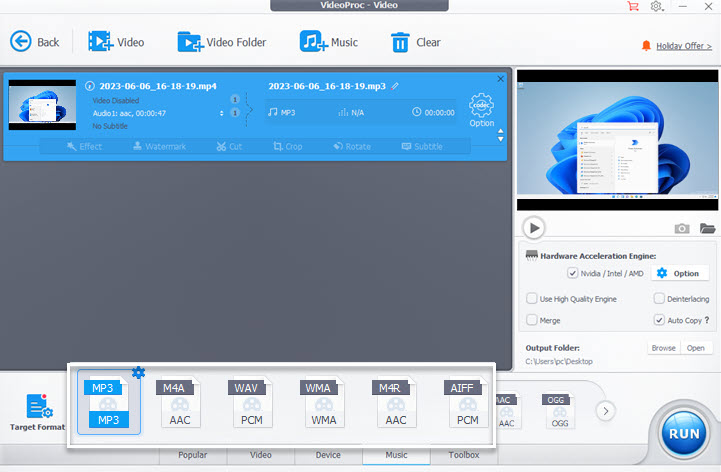The width and height of the screenshot is (721, 472).
Task: Move the file down in list
Action: tap(500, 139)
